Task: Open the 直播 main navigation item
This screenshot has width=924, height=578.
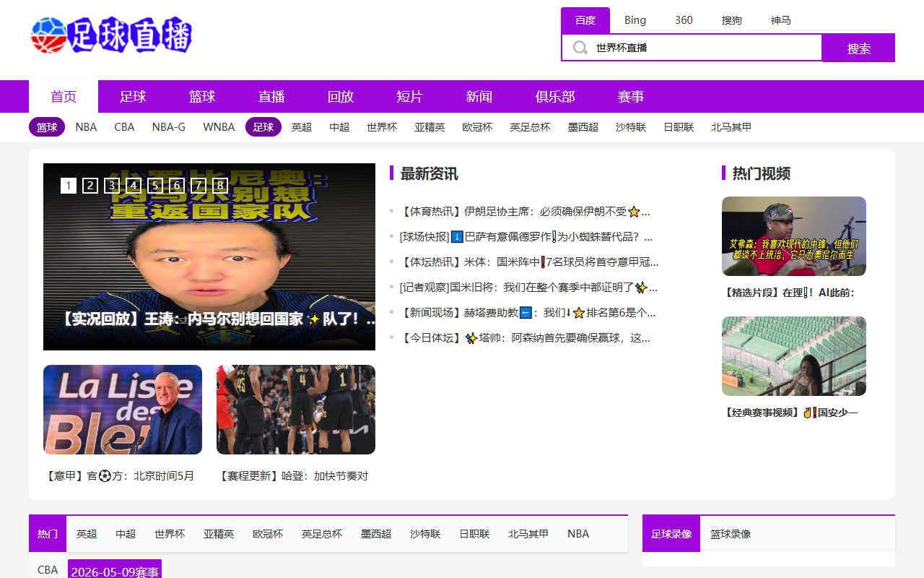Action: (271, 97)
